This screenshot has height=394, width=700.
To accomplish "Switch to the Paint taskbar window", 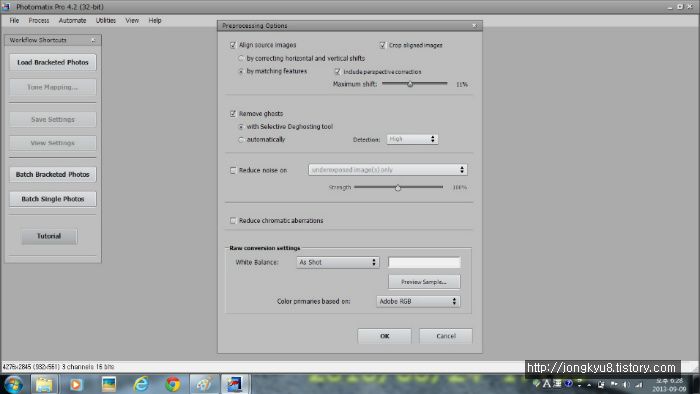I will pos(205,384).
